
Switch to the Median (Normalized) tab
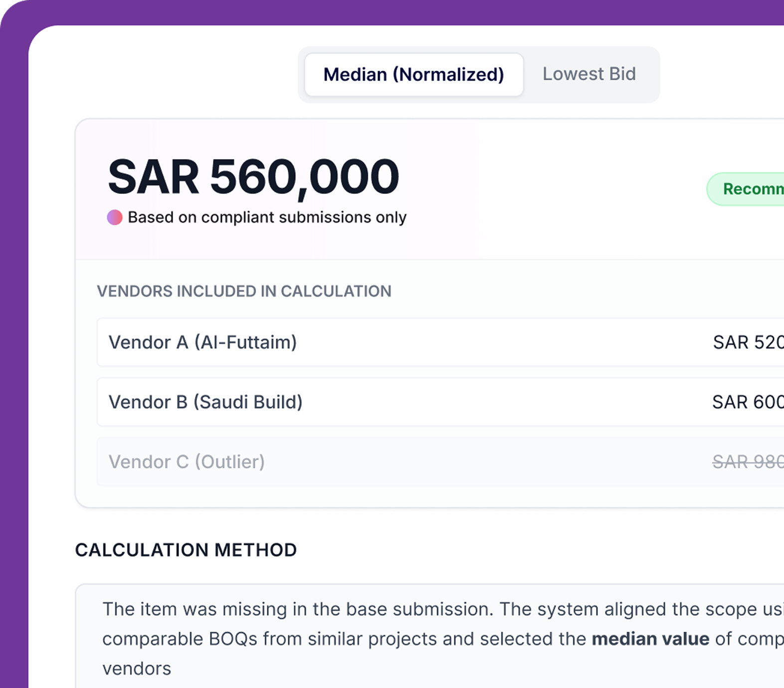click(x=413, y=74)
